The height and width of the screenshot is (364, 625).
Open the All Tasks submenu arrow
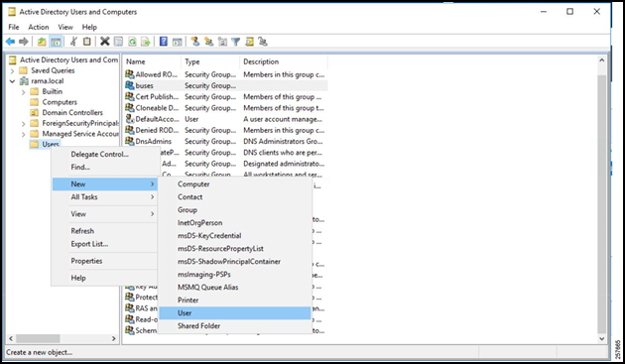152,197
